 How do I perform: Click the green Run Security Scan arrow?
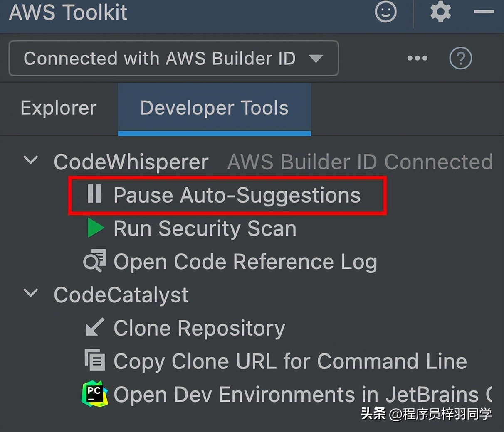pos(96,228)
